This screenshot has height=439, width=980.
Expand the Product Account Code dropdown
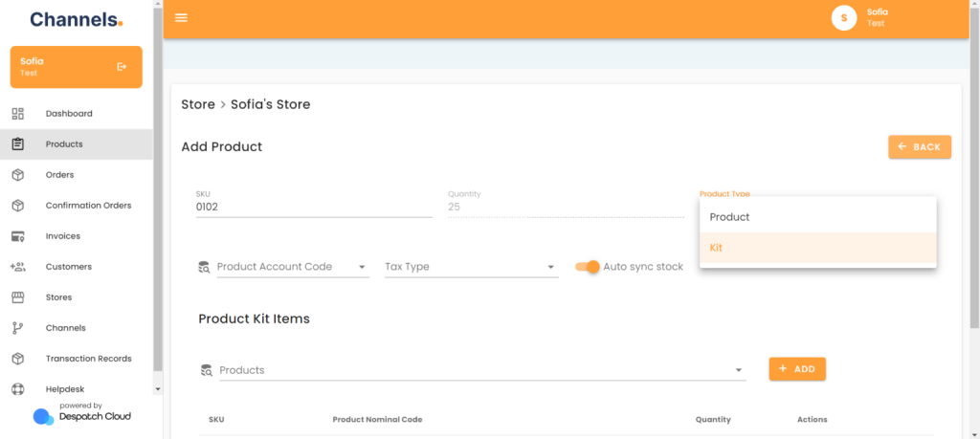click(293, 267)
